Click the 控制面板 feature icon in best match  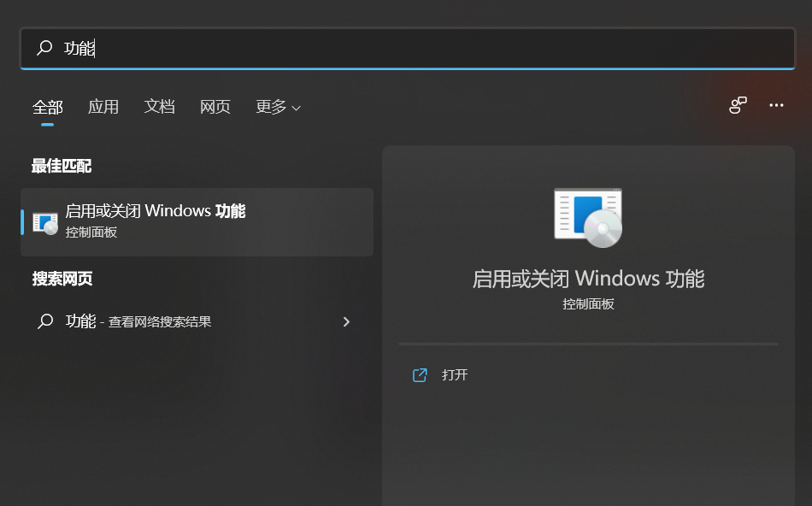coord(44,222)
